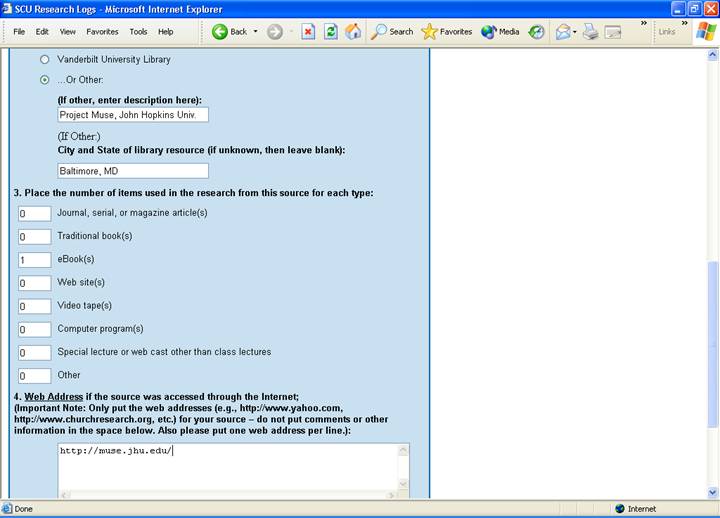Click the eBook(s) count field

point(35,260)
